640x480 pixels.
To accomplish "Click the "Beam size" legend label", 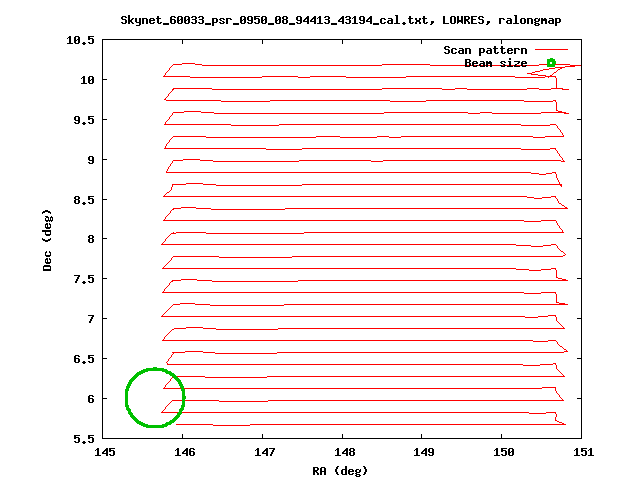I will 496,63.
